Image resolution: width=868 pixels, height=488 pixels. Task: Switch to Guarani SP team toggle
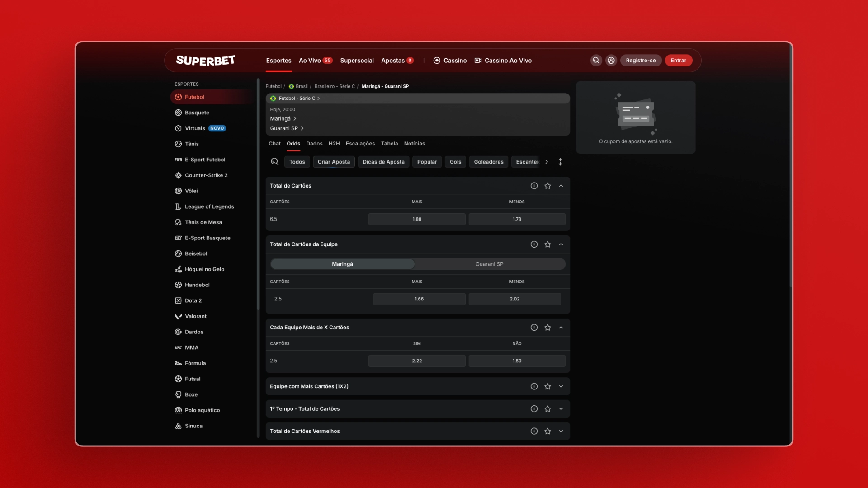click(x=489, y=264)
